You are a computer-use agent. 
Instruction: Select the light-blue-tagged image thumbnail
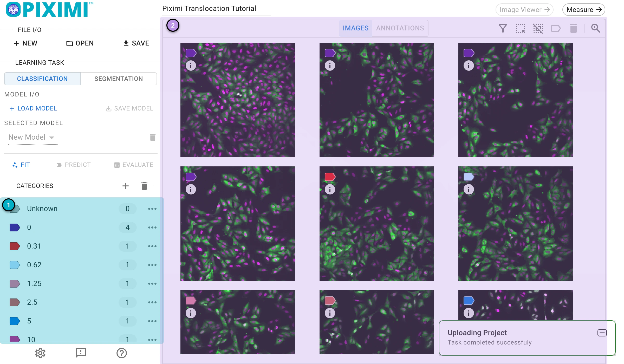tap(515, 224)
